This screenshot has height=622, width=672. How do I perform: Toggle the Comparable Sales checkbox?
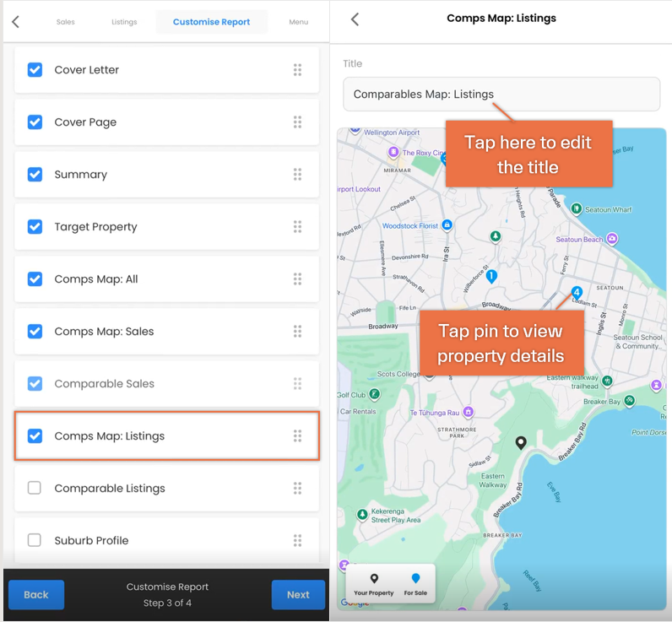[35, 383]
